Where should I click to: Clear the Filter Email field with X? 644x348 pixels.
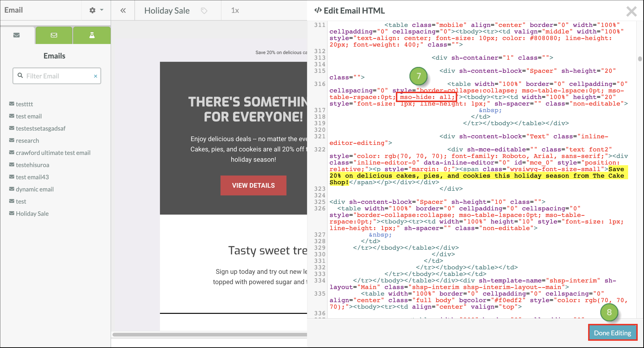[96, 76]
